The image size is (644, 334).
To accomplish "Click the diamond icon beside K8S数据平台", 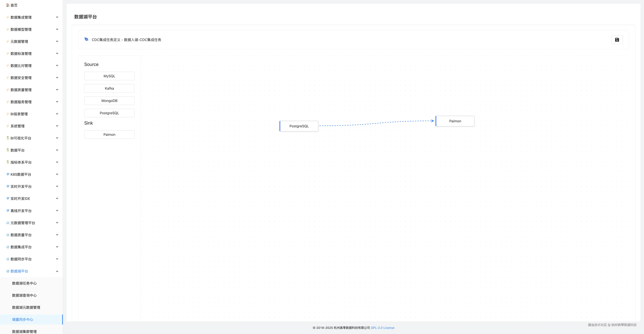I will coord(8,174).
